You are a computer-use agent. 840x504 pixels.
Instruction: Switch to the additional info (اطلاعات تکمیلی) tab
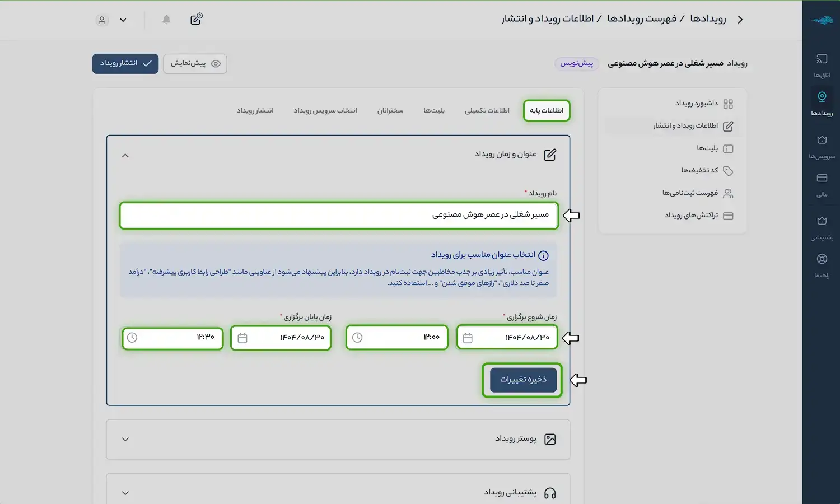point(487,110)
